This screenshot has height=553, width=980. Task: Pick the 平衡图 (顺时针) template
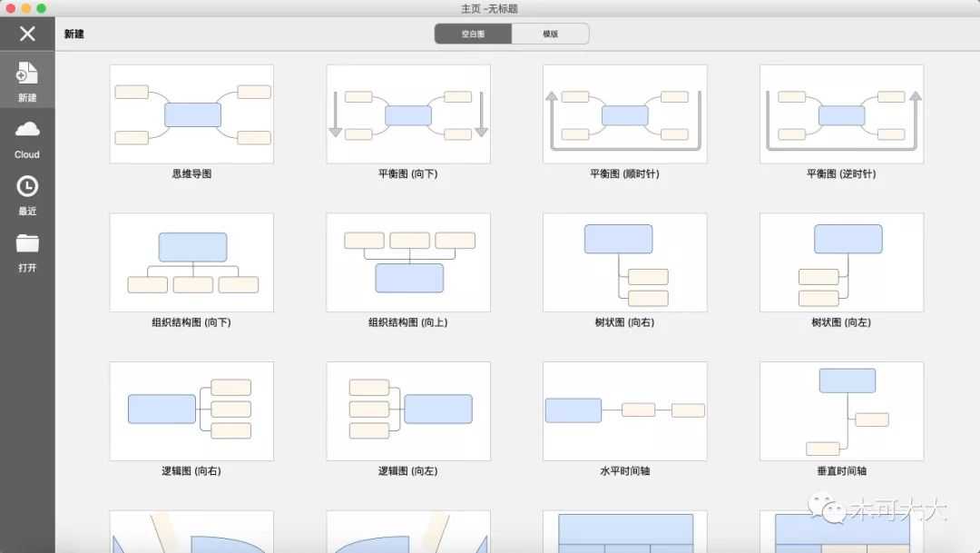[x=624, y=114]
